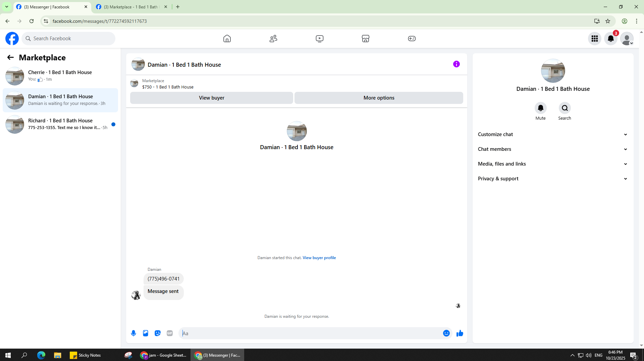Open the account profile avatar menu
Image resolution: width=644 pixels, height=361 pixels.
[x=627, y=39]
